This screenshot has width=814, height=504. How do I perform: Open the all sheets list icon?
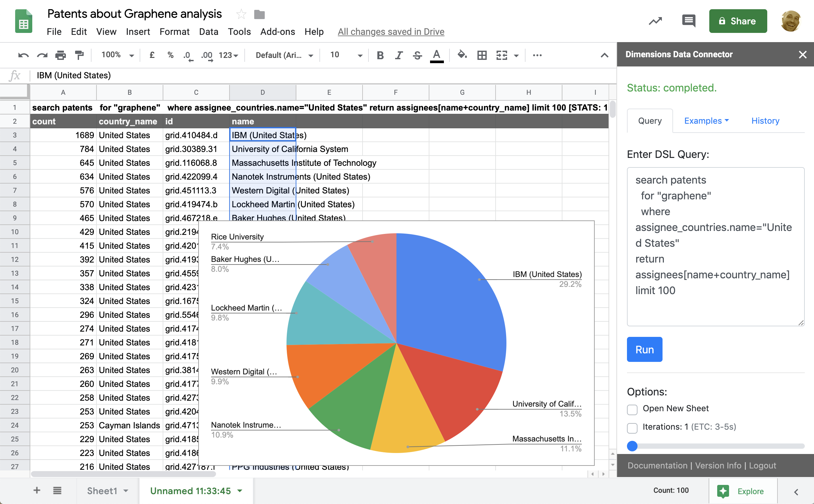tap(57, 490)
